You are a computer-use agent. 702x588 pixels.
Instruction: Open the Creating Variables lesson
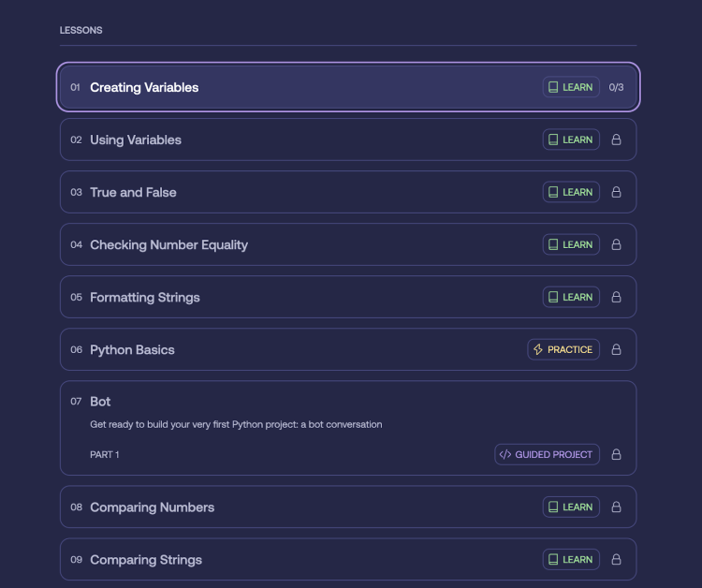coord(144,87)
